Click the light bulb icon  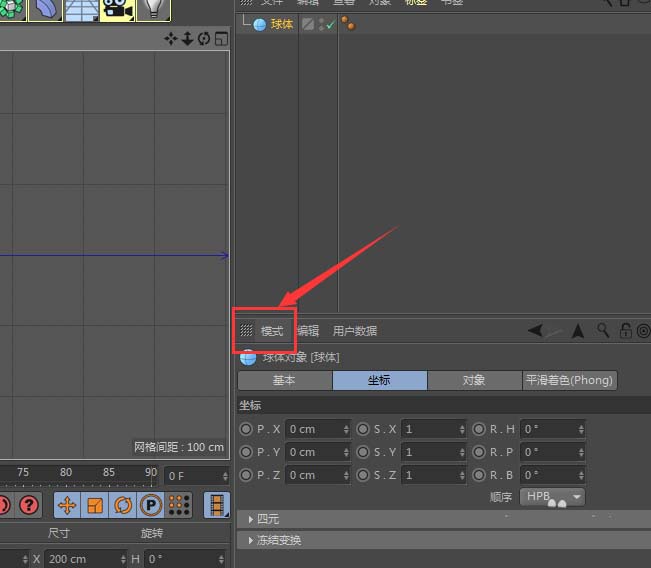pyautogui.click(x=153, y=10)
